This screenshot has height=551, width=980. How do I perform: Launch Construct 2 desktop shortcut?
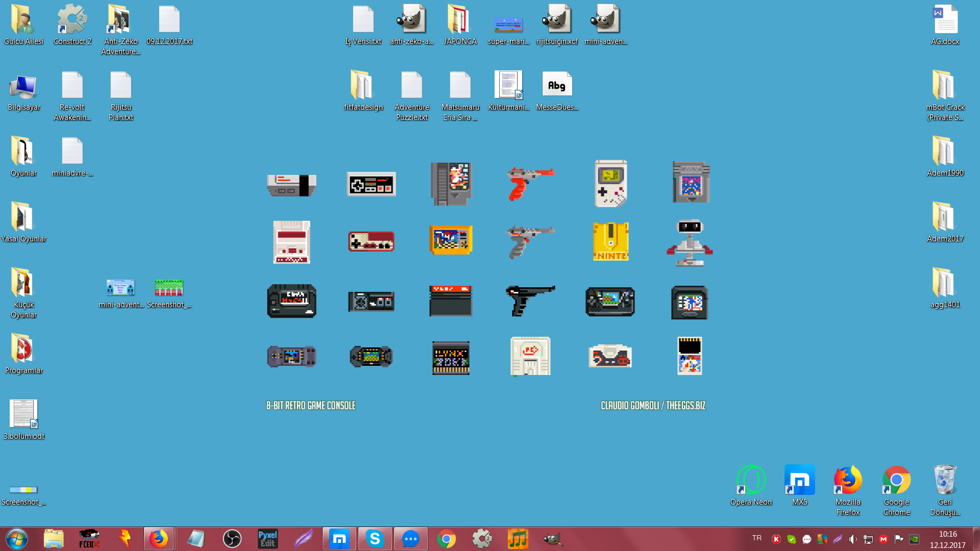pyautogui.click(x=72, y=26)
